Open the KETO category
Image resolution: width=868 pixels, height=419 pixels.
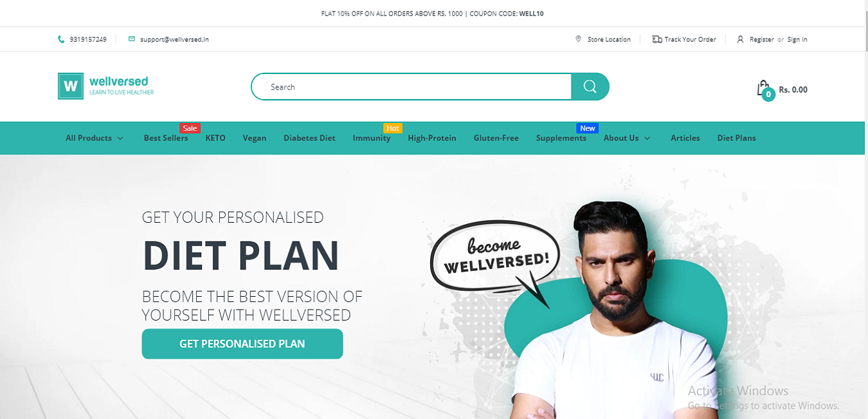pyautogui.click(x=215, y=138)
